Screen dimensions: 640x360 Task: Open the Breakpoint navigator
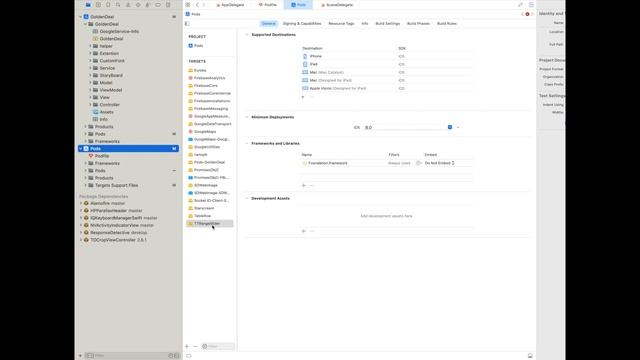click(x=158, y=5)
